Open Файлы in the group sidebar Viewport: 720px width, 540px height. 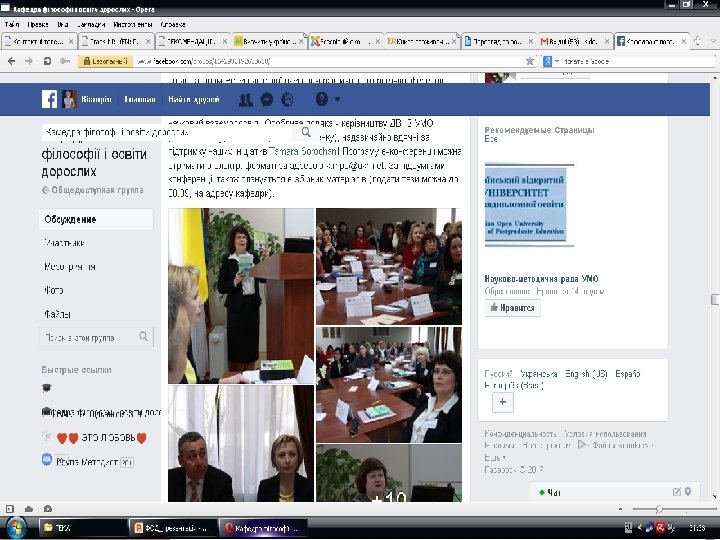click(57, 315)
